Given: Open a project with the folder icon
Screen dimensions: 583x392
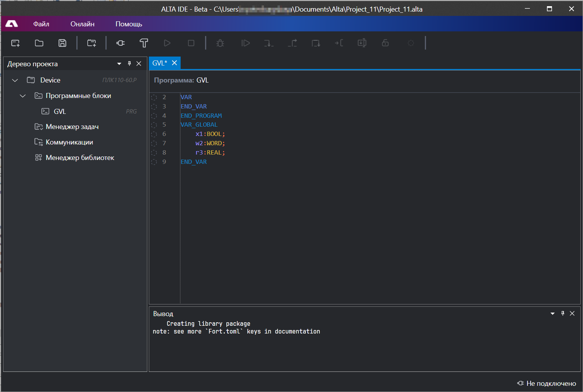Looking at the screenshot, I should [x=39, y=43].
